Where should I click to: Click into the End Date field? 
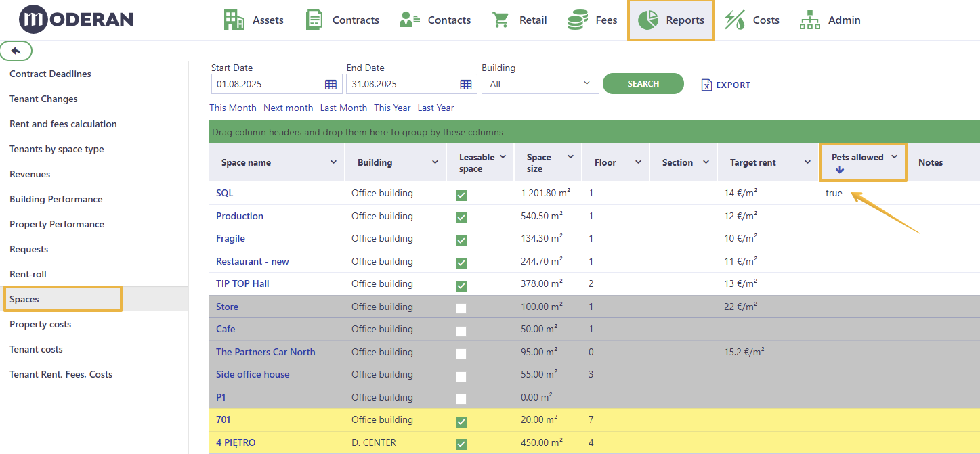(402, 84)
